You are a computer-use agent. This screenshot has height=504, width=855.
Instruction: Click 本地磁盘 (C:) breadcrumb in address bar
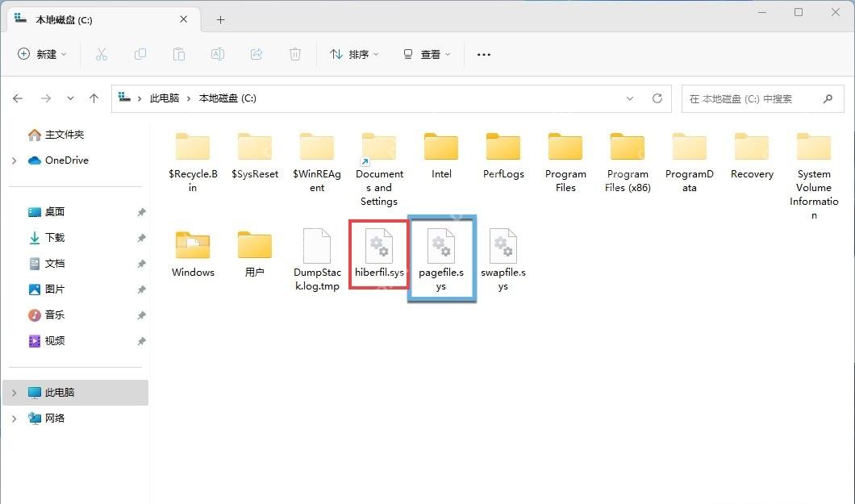pyautogui.click(x=227, y=98)
